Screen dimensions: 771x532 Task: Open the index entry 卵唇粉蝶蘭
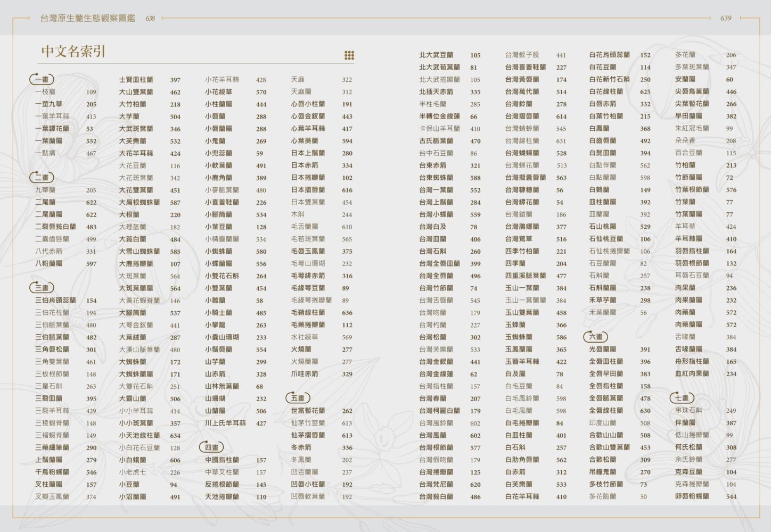[692, 496]
